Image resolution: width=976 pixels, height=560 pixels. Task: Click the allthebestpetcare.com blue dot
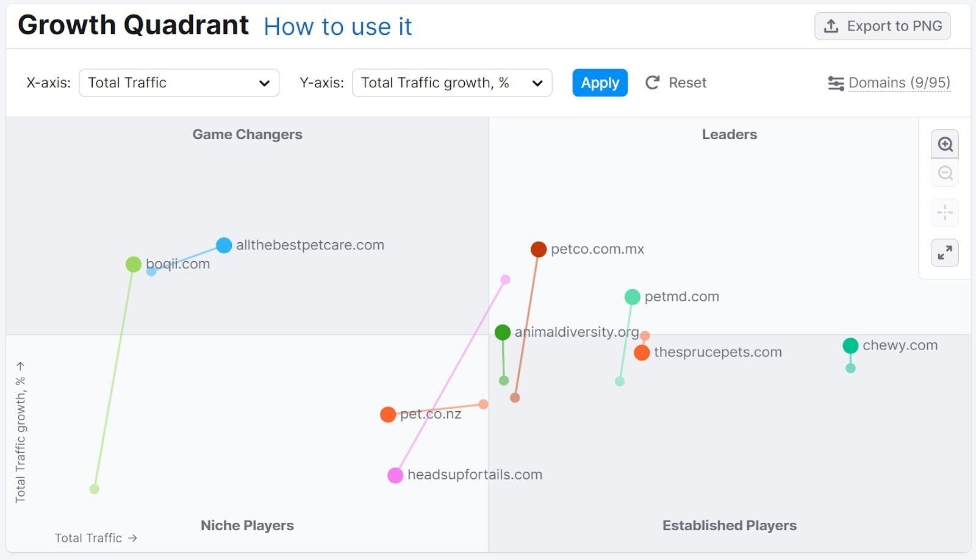tap(224, 245)
